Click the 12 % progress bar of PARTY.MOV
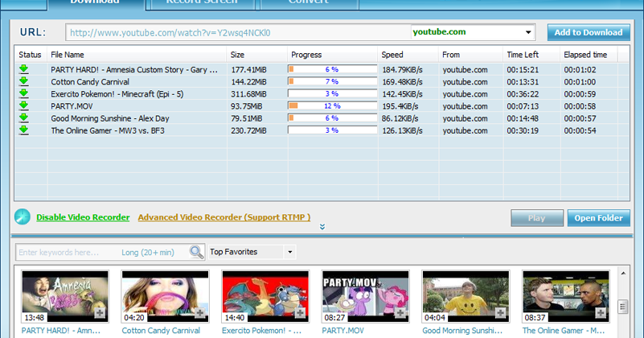This screenshot has width=644, height=338. click(332, 106)
